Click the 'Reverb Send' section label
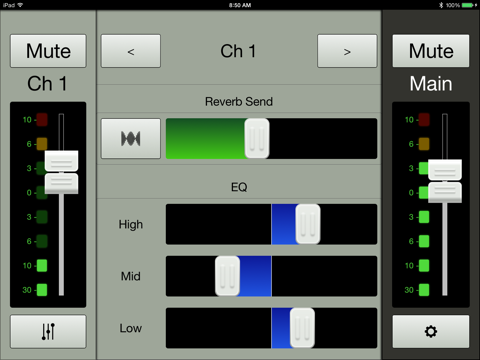 239,102
